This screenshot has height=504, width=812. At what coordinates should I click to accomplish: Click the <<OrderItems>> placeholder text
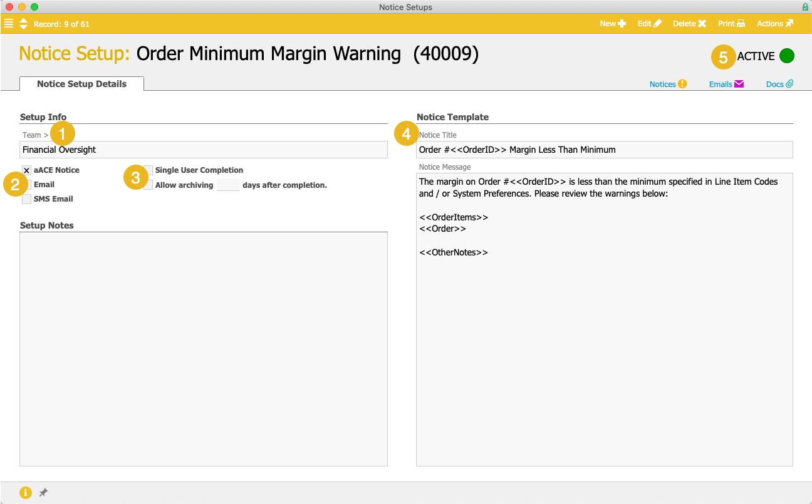[x=454, y=217]
